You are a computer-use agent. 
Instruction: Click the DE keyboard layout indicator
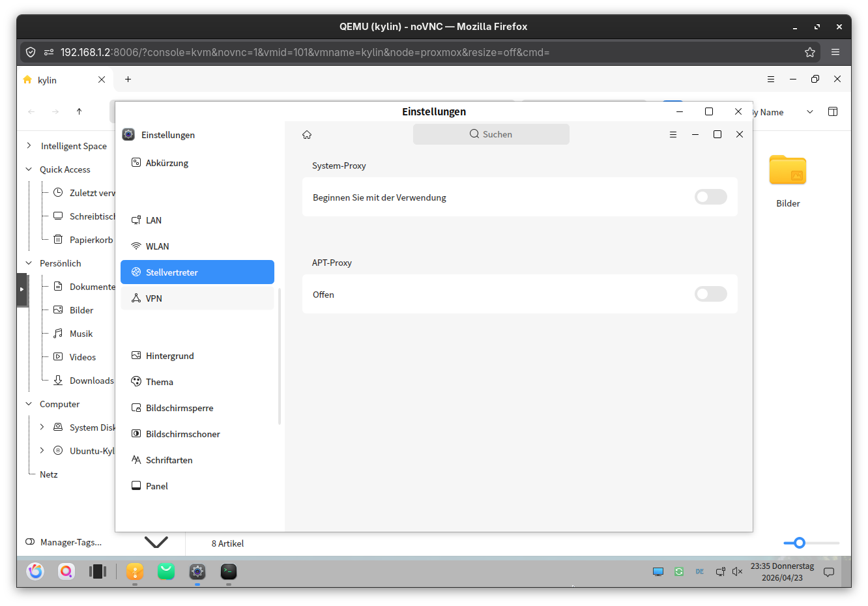click(x=700, y=571)
